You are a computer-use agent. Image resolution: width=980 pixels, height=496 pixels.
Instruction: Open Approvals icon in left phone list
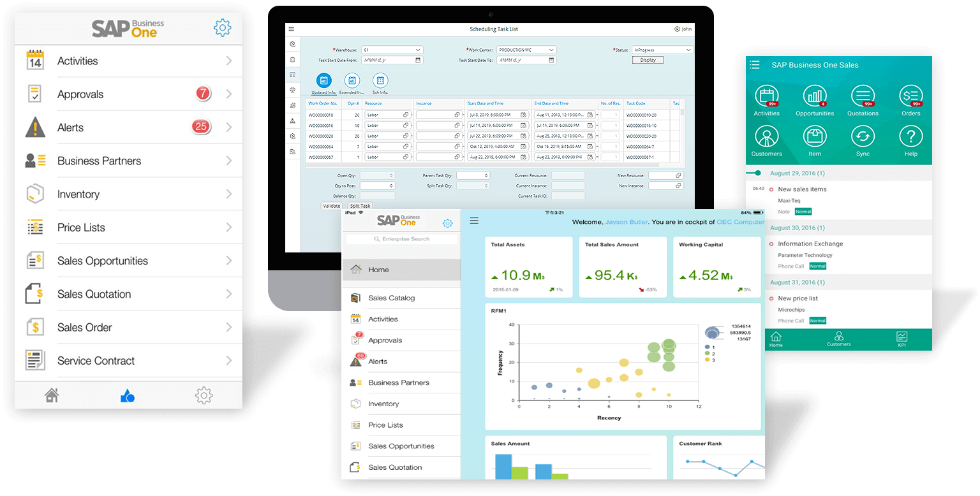[x=35, y=94]
